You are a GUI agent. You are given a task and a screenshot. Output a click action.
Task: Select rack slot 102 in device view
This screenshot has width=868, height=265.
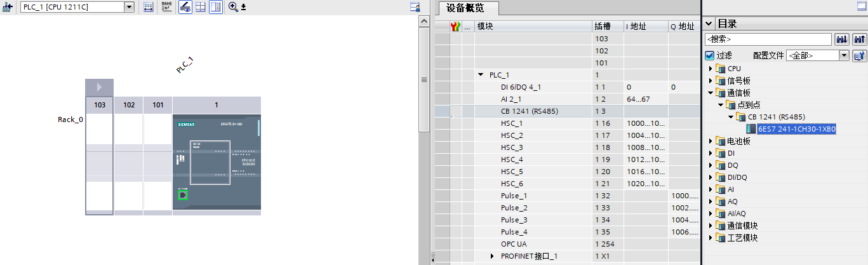(128, 156)
